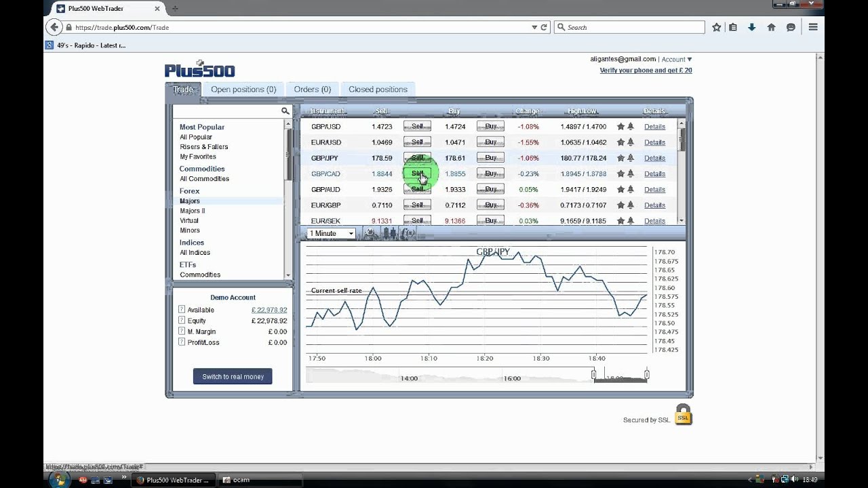Reload the page in Firefox

coord(544,27)
